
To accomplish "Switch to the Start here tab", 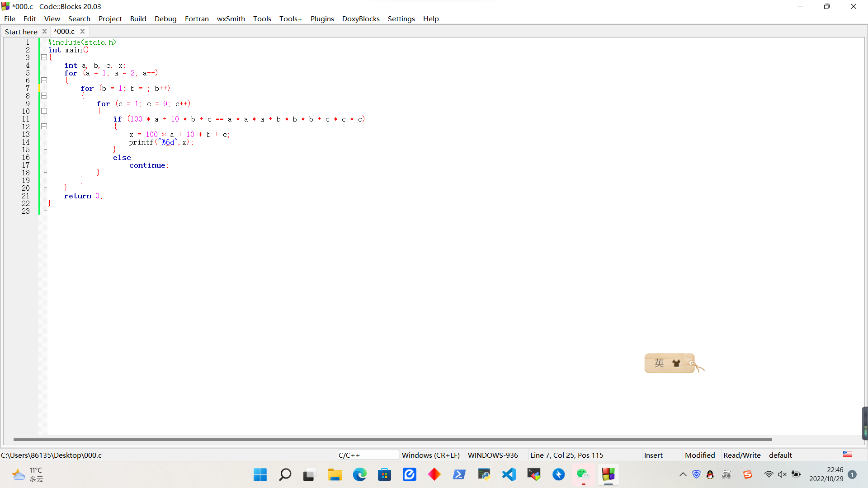I will (x=21, y=32).
